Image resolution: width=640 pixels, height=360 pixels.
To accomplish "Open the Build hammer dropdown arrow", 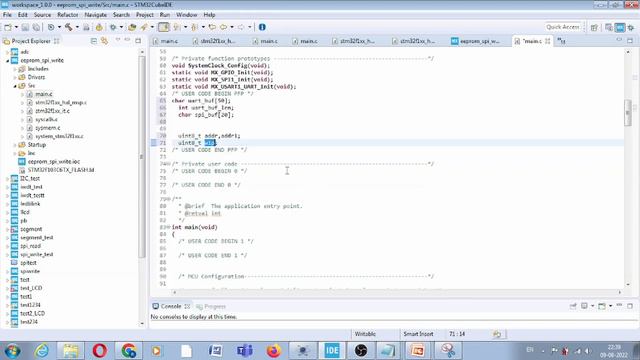I will pos(77,27).
